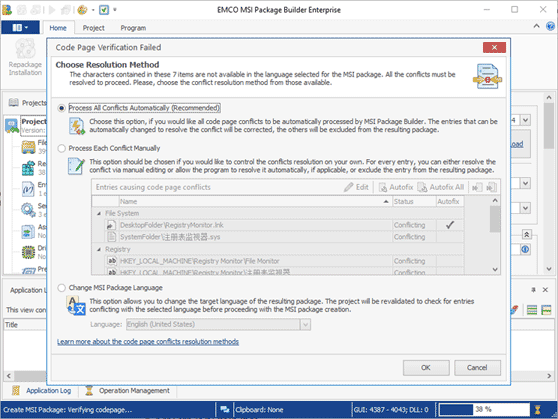Click the language translation A icon
The width and height of the screenshot is (558, 419).
pos(76,305)
